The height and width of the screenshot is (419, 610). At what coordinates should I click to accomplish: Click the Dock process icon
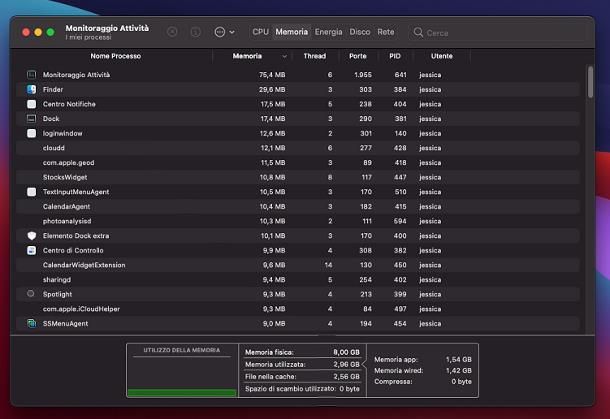32,118
